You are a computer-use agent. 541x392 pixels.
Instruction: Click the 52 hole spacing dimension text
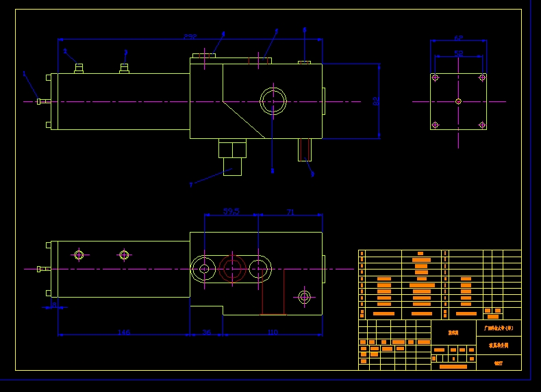tap(458, 53)
